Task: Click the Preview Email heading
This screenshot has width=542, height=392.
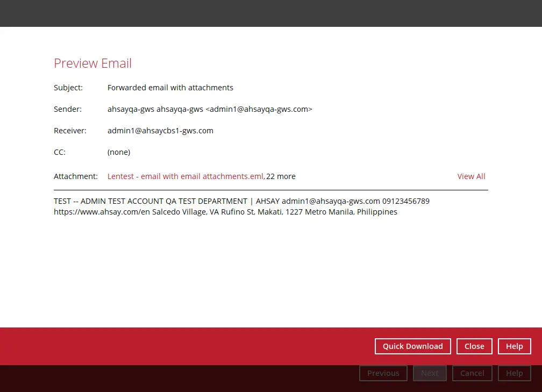Action: point(92,63)
